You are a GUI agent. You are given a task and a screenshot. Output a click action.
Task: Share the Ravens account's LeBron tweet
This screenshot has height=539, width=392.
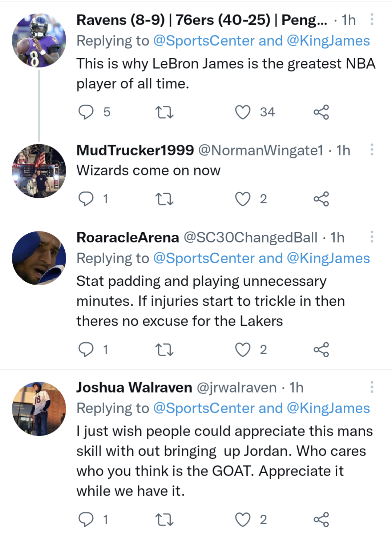[x=321, y=112]
